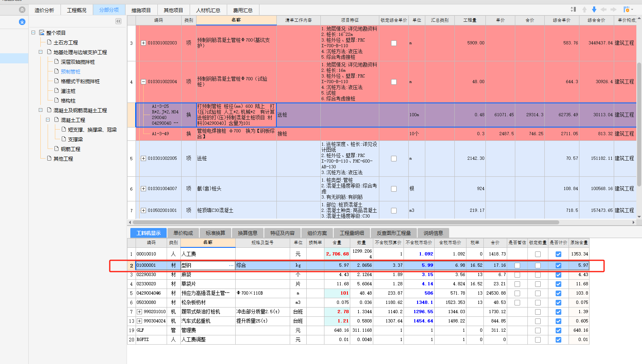Click the document icon beside 支撑梁
The image size is (642, 364).
[x=64, y=139]
